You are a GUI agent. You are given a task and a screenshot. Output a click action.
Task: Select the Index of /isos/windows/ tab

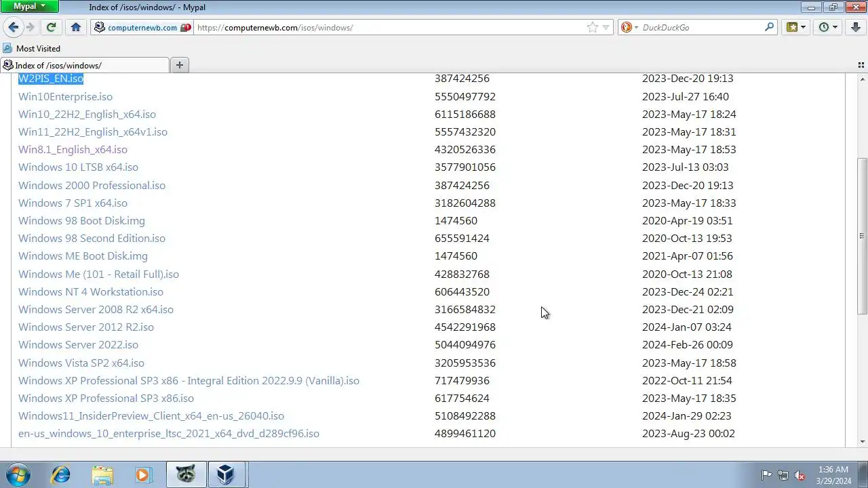85,66
